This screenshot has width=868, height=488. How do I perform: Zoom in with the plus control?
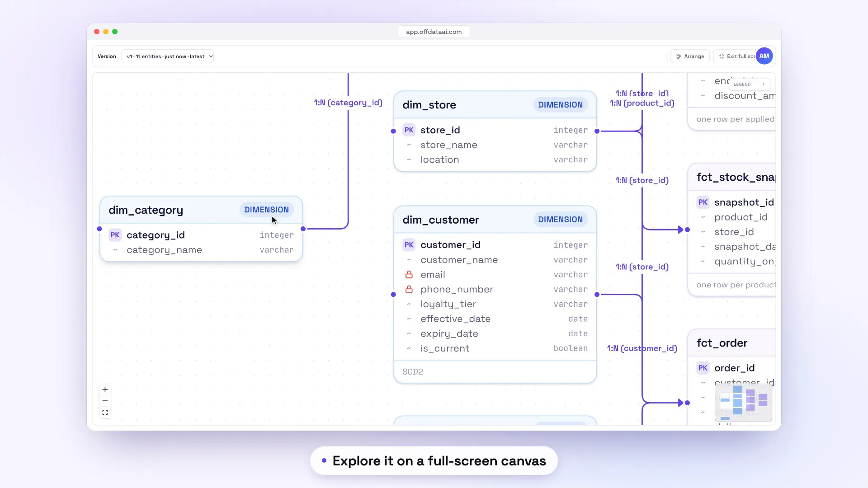105,389
